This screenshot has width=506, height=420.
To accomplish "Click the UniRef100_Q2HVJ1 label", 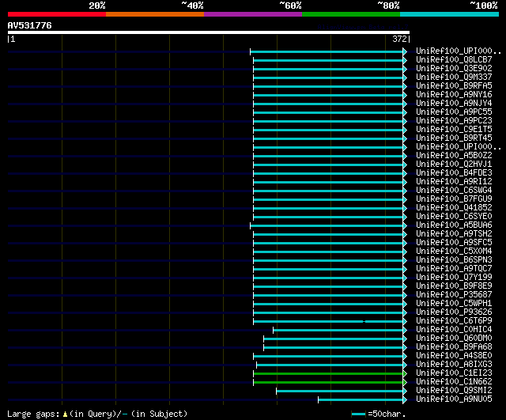I will point(454,165).
